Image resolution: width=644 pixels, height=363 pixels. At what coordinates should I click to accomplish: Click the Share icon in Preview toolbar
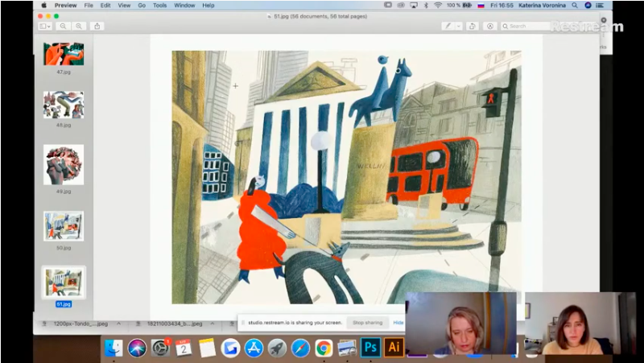[x=97, y=26]
